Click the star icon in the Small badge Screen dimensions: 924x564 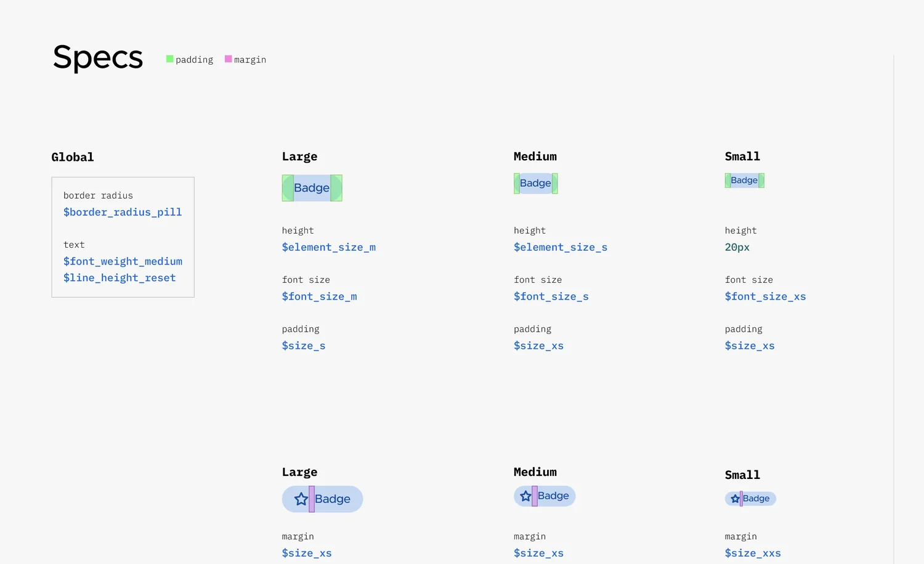[735, 499]
